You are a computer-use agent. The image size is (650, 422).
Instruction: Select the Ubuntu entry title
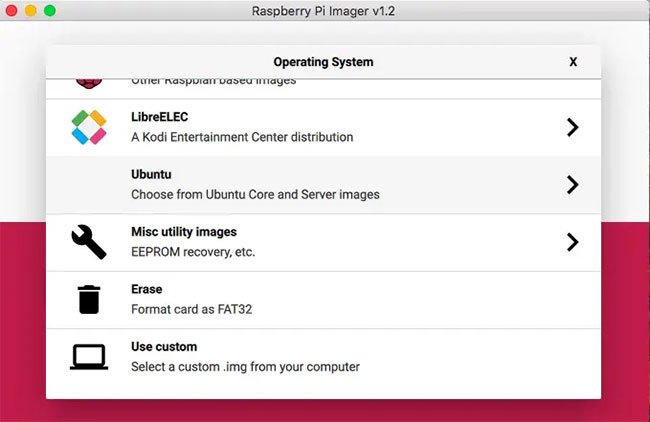tap(151, 174)
